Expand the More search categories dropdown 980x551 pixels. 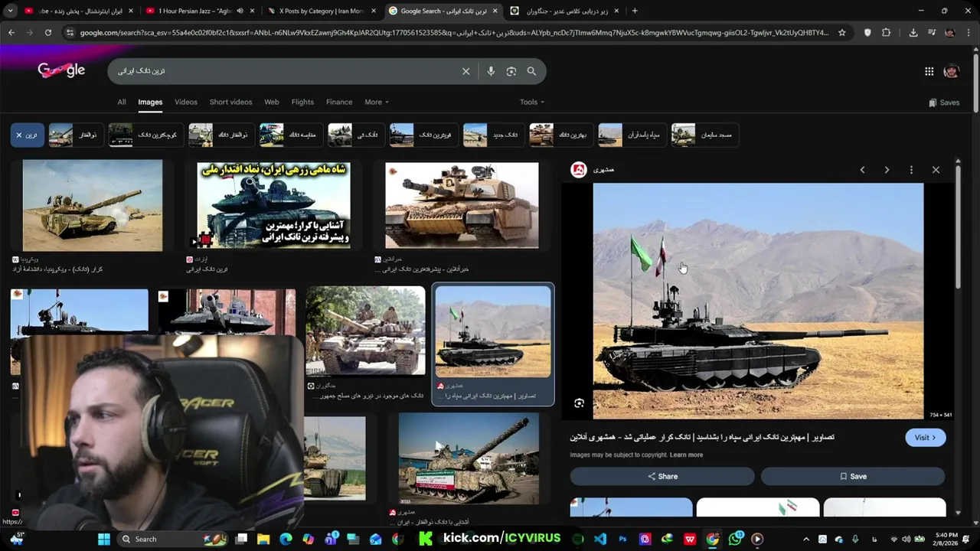tap(377, 102)
